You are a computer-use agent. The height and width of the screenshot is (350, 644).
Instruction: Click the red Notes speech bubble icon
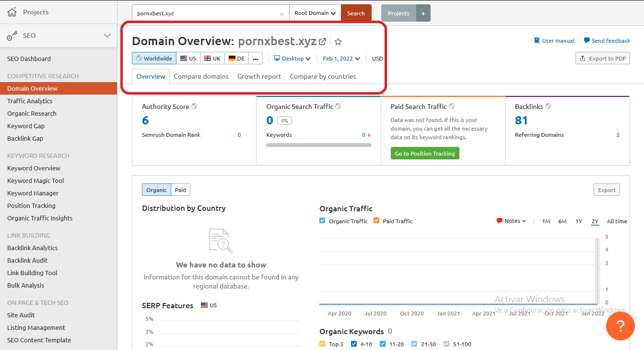click(x=500, y=221)
